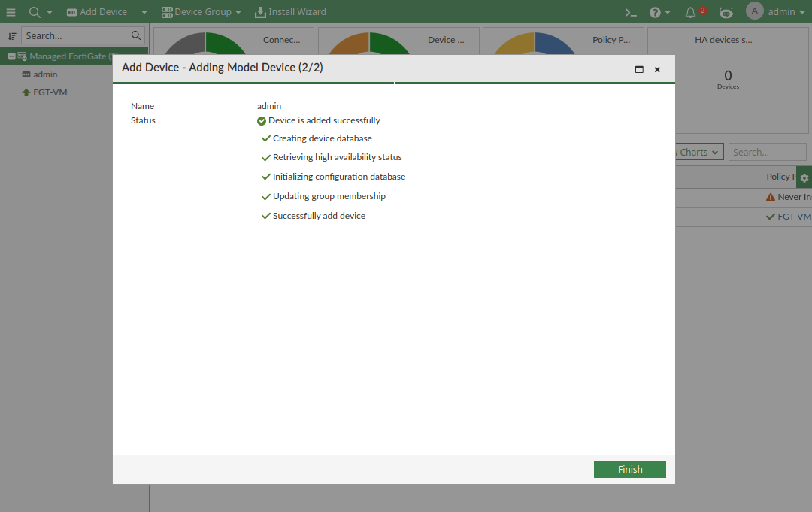Click the admin name value in dialog
The width and height of the screenshot is (812, 512).
(268, 106)
